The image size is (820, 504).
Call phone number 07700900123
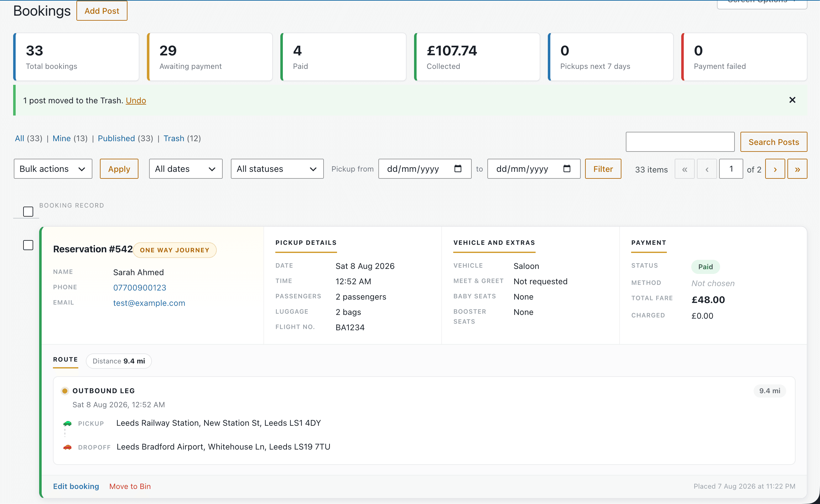[x=140, y=288]
